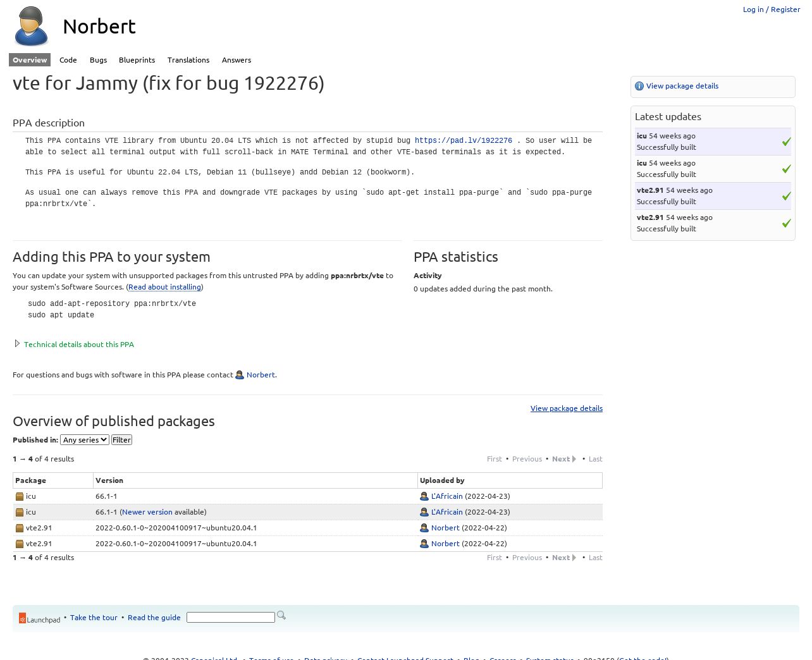This screenshot has width=812, height=660.
Task: Click the 'sudo apt update' command text
Action: pos(61,315)
